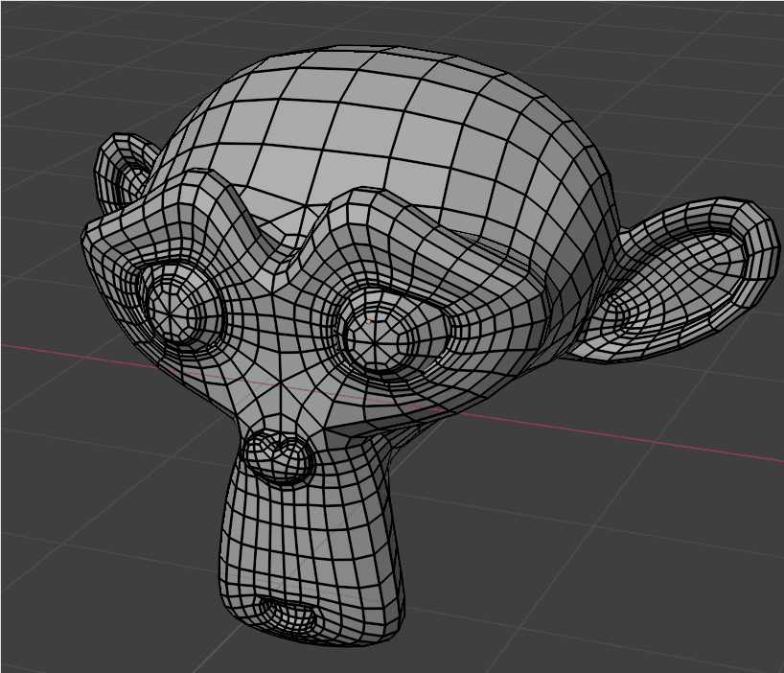Click the orange origin dot on the monkey's eye
784x673 pixels.
click(368, 322)
